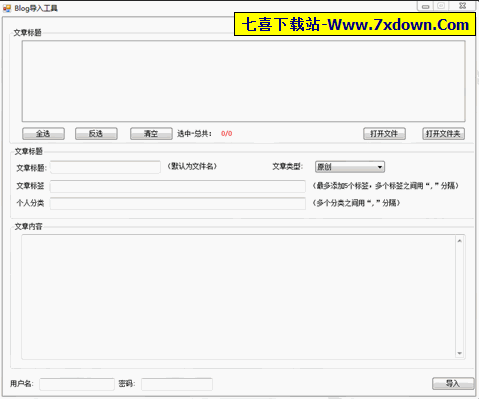479x399 pixels.
Task: Click the 全选 (select all) button
Action: point(43,134)
